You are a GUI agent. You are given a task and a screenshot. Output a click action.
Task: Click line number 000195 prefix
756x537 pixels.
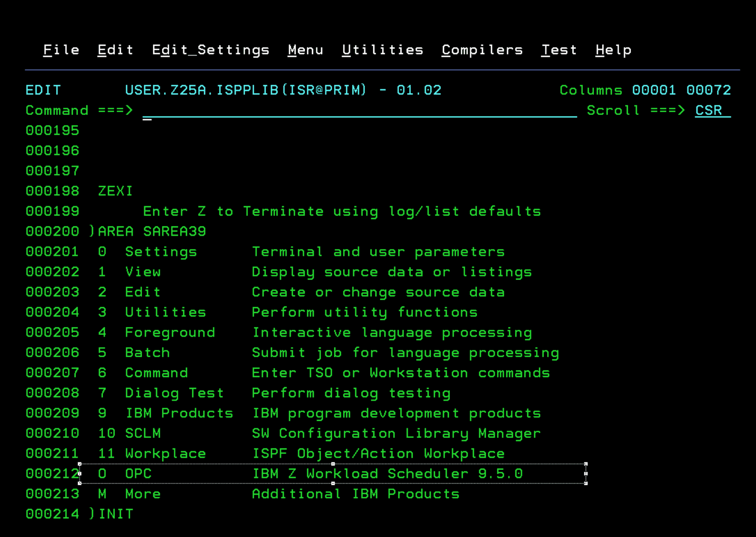(52, 131)
